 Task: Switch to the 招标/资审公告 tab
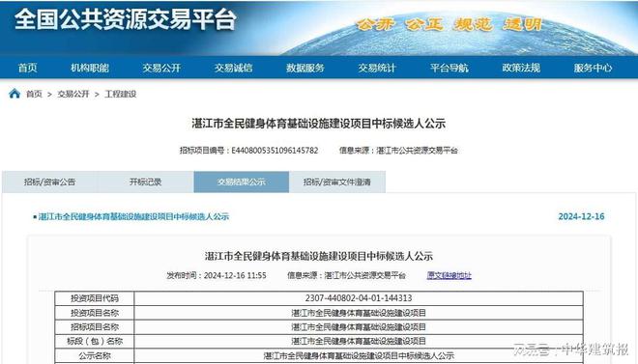coord(49,182)
